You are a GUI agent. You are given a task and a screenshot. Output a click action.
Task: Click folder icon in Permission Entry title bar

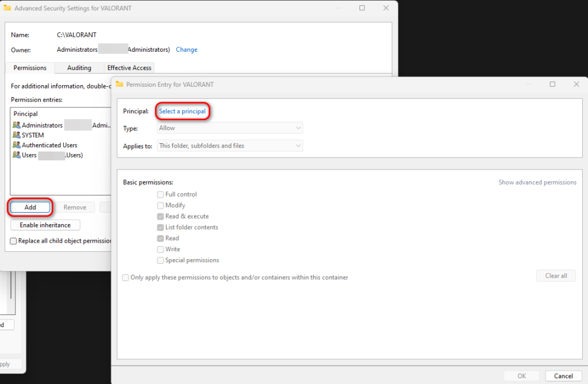(x=119, y=84)
